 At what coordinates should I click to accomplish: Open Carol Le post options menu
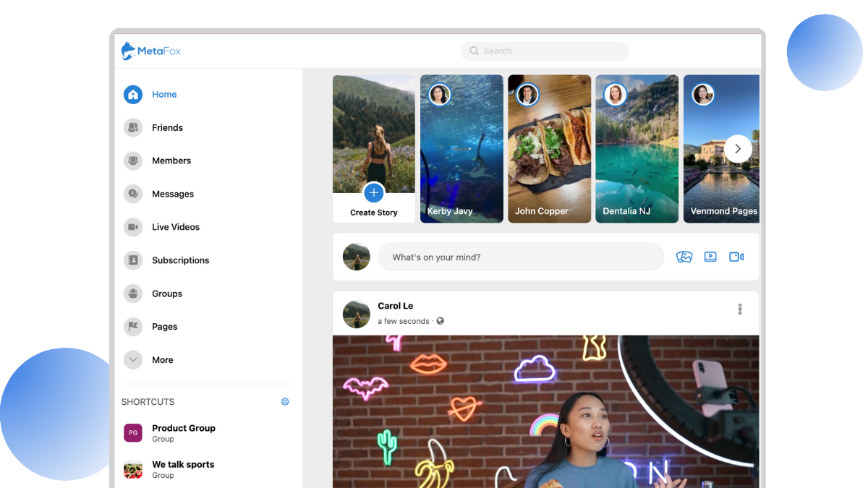[739, 309]
